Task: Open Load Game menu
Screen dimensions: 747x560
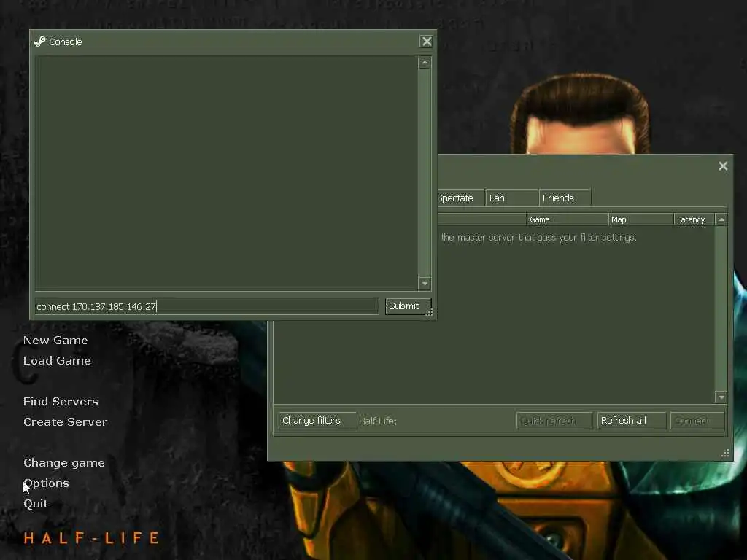Action: (57, 361)
